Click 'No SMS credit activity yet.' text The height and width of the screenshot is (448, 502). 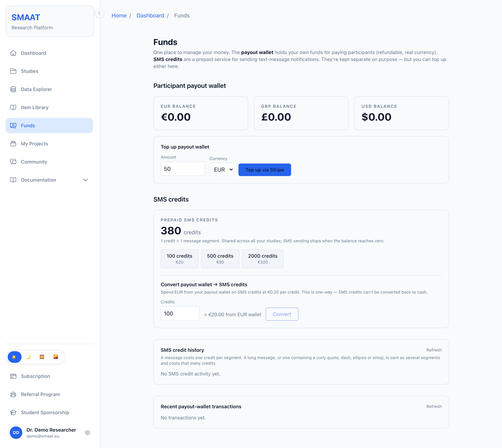191,374
